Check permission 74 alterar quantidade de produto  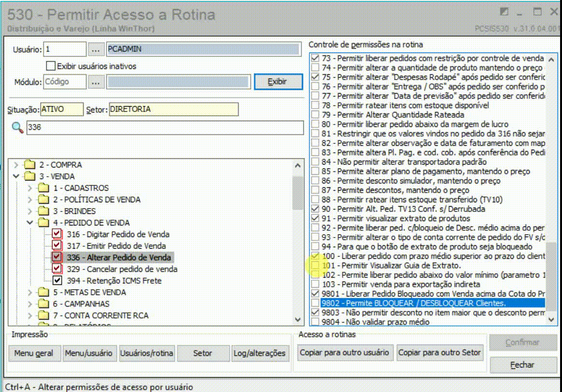coord(315,68)
